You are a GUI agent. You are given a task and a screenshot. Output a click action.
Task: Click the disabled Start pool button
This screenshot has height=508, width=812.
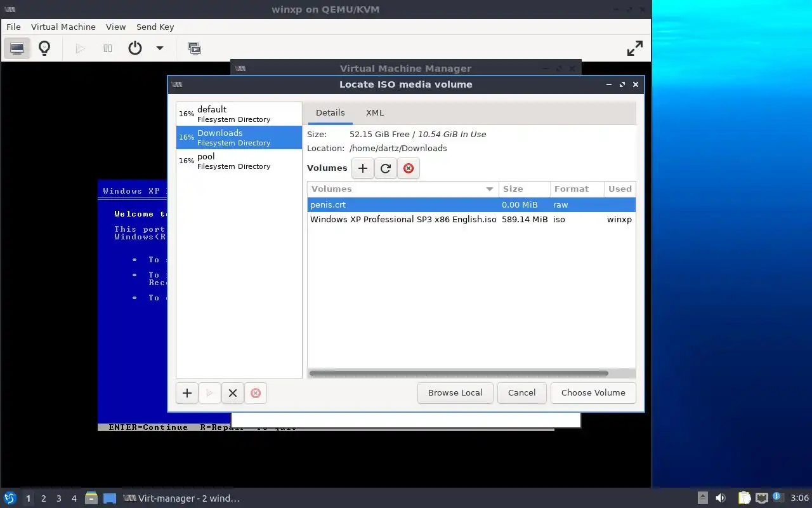pyautogui.click(x=210, y=393)
